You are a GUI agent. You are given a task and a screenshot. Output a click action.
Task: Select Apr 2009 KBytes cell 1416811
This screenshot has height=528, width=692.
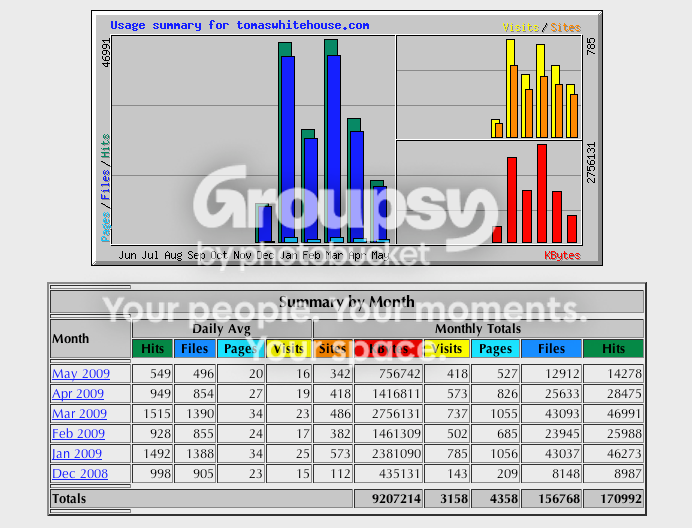(x=388, y=393)
